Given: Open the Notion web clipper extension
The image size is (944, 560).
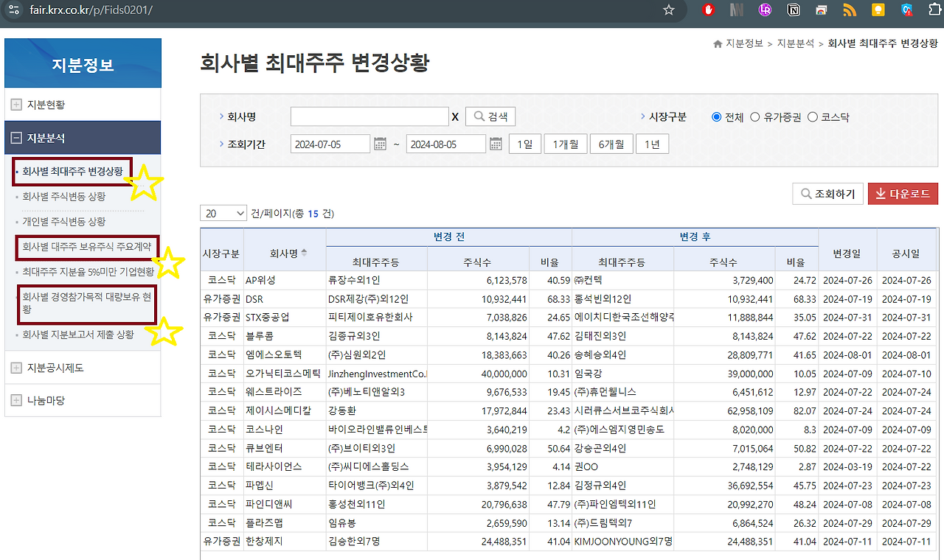Looking at the screenshot, I should [x=794, y=10].
